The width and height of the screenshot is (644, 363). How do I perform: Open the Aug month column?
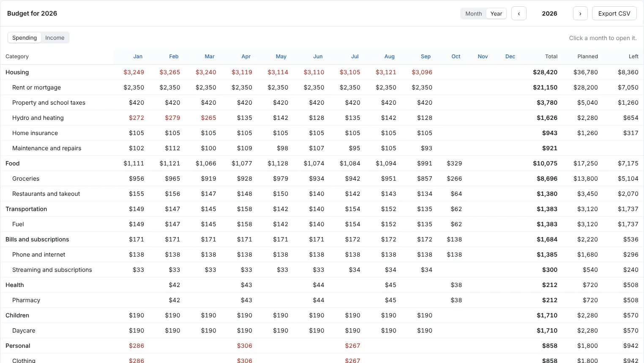390,56
